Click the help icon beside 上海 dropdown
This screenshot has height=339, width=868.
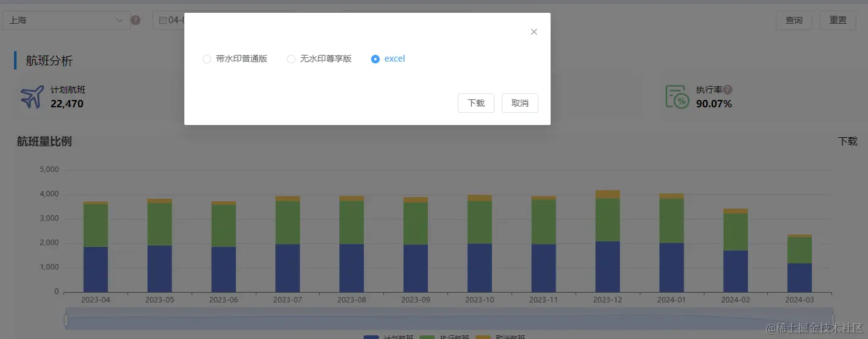136,20
